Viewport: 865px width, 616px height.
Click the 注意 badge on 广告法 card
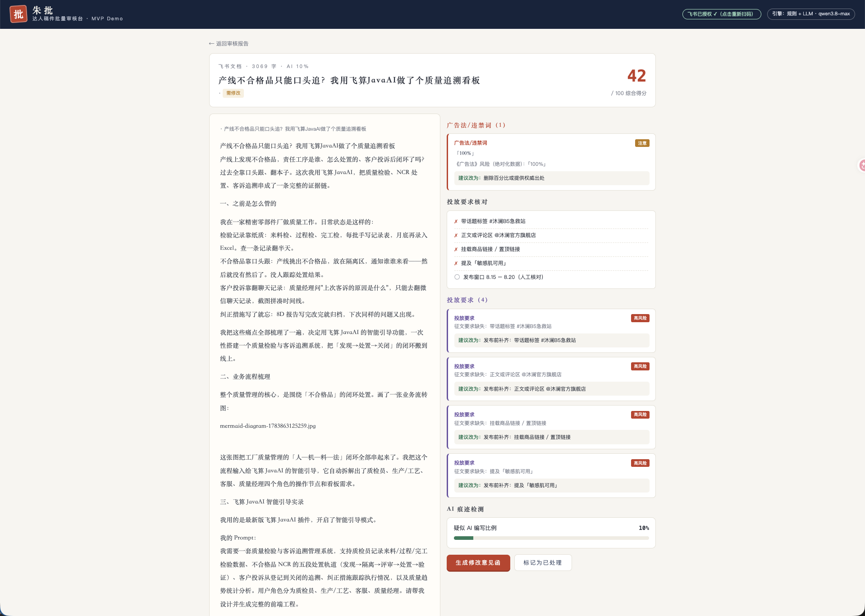tap(642, 143)
